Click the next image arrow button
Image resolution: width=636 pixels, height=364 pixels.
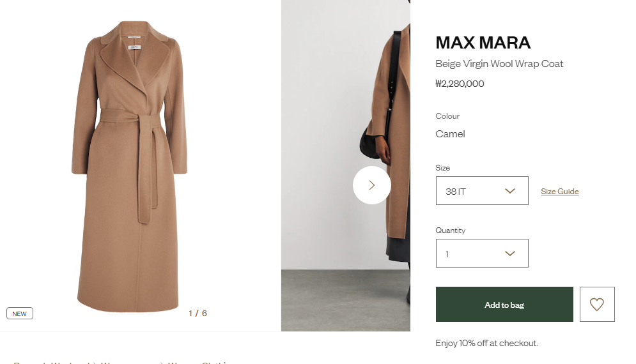(x=371, y=185)
